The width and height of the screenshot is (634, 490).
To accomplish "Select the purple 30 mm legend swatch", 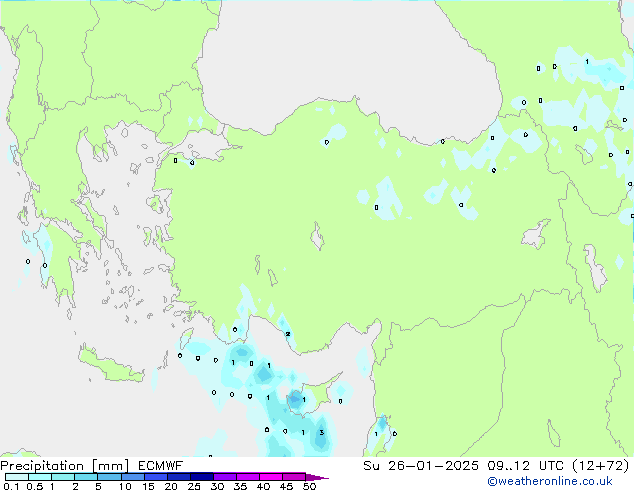I will 224,477.
